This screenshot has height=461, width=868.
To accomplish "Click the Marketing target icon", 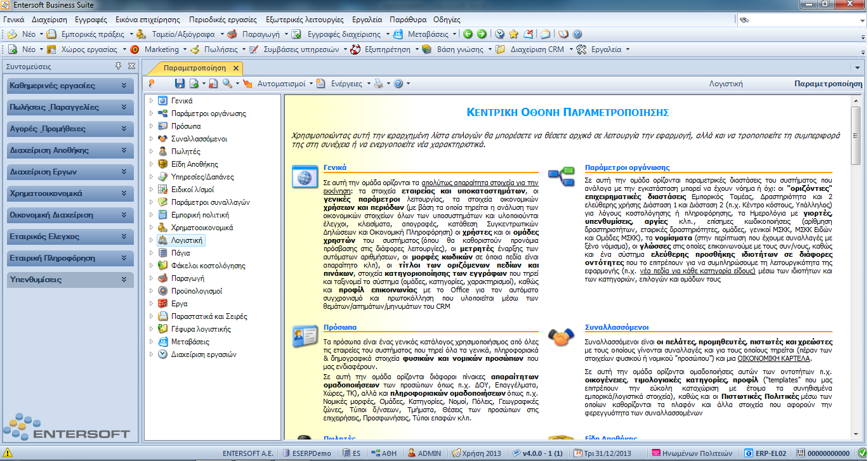I will pyautogui.click(x=135, y=49).
